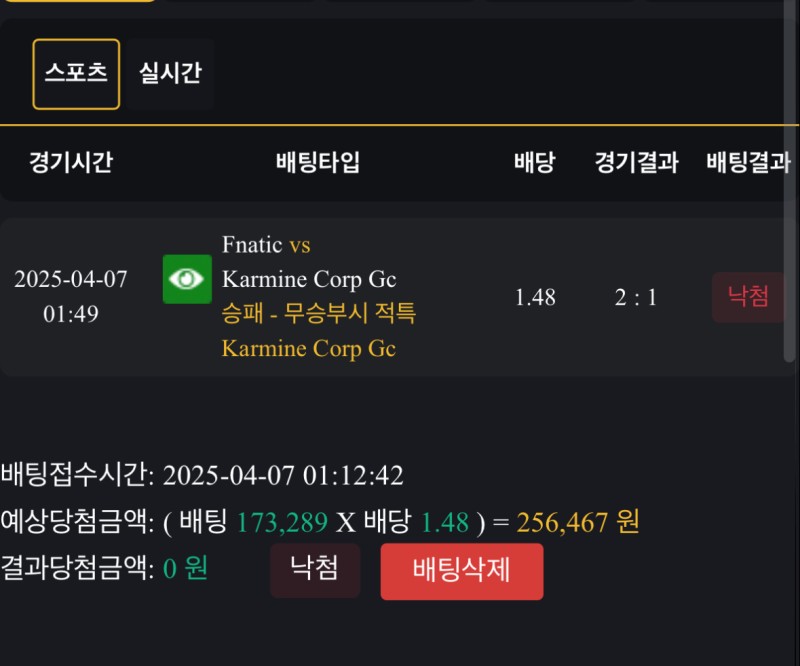Viewport: 800px width, 666px height.
Task: Click the red 낙첨 badge in the match row
Action: [x=748, y=297]
